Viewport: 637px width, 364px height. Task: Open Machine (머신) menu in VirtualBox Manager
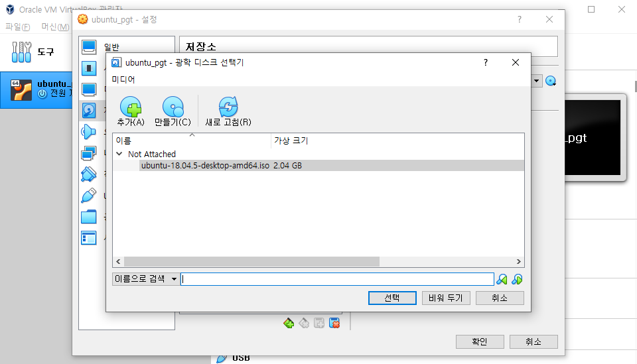(x=55, y=27)
